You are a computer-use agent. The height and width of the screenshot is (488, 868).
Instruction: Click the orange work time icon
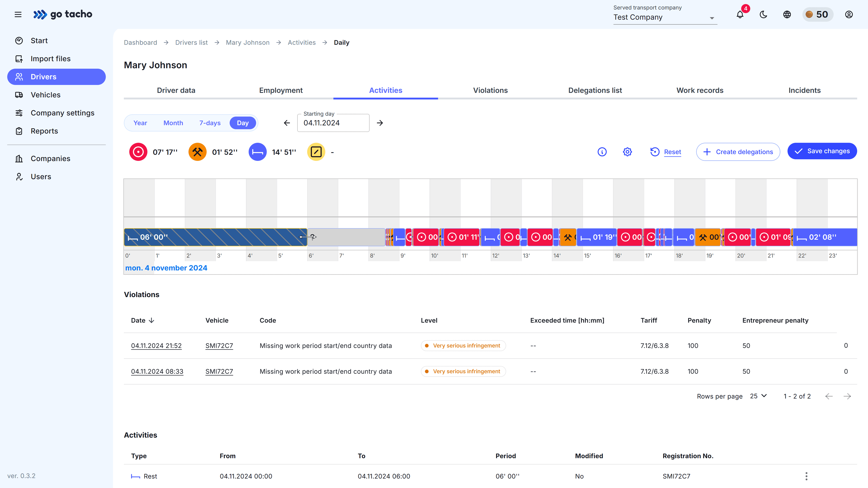(x=198, y=152)
